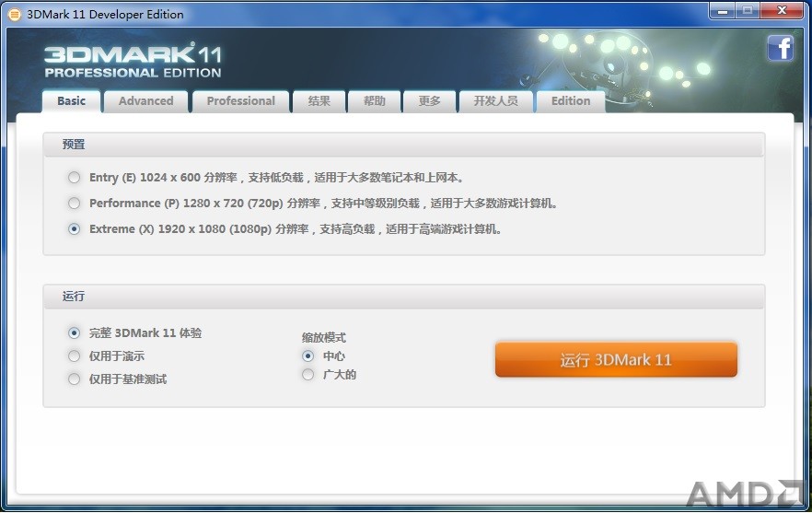Minimize the 3DMark 11 window
Screen dimensions: 812x513
(x=723, y=11)
